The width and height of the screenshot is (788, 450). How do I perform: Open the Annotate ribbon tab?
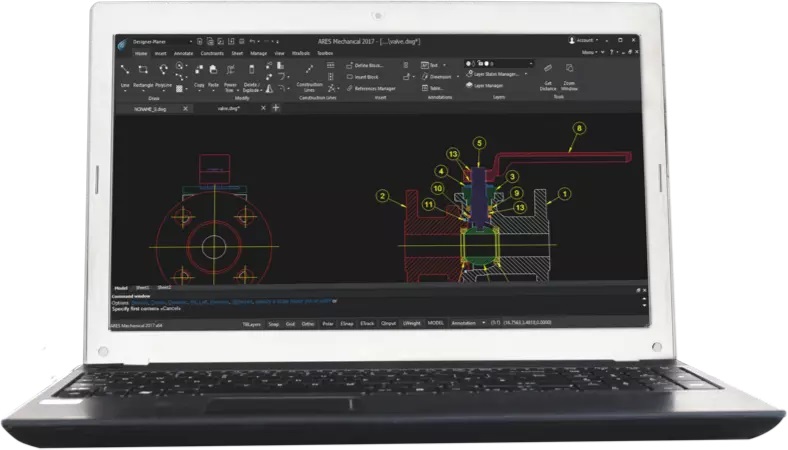coord(183,53)
